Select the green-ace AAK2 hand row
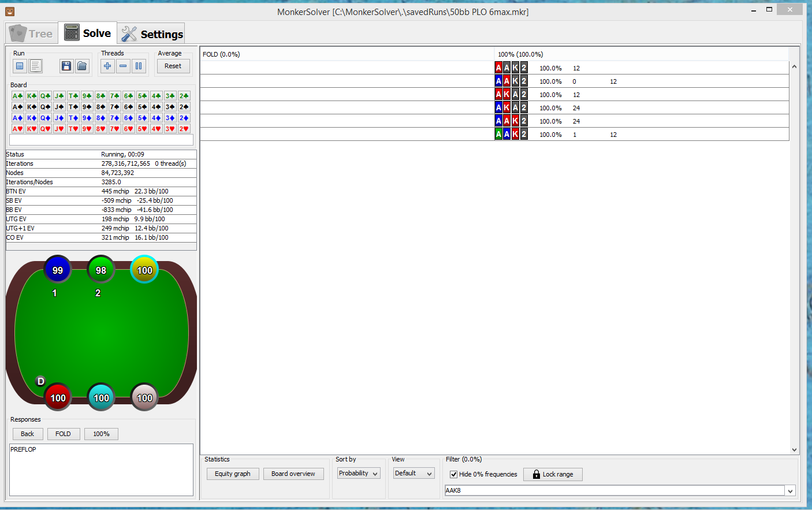This screenshot has height=510, width=812. point(495,135)
